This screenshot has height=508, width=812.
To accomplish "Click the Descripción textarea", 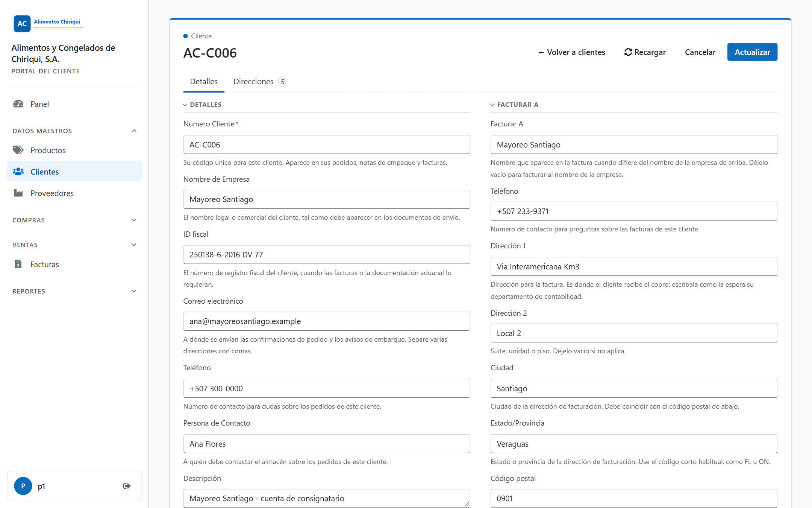I will click(326, 498).
